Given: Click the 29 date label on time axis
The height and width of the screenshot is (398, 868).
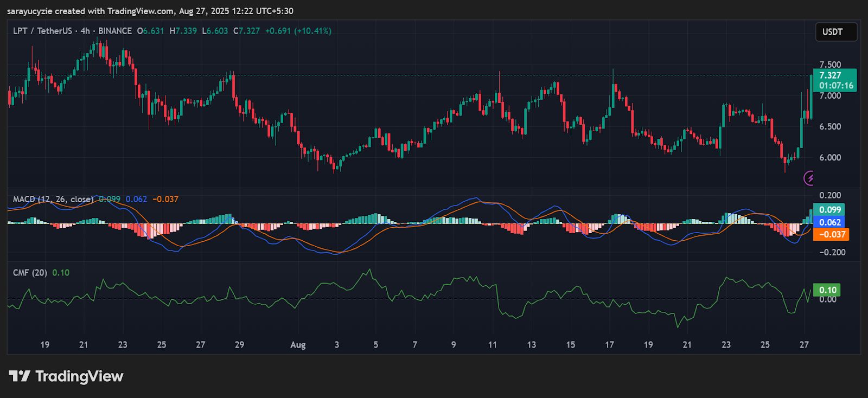Looking at the screenshot, I should (239, 345).
